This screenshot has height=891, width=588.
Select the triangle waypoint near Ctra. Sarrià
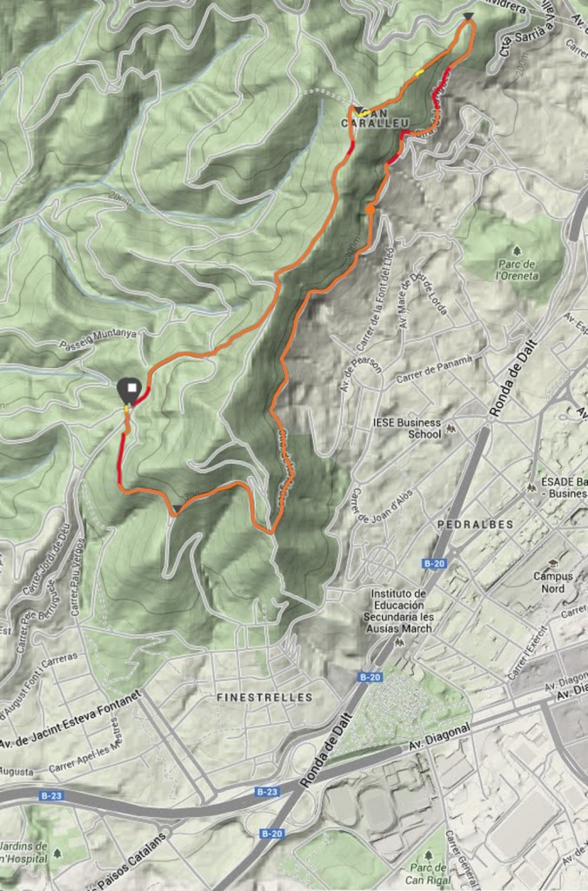click(x=468, y=17)
